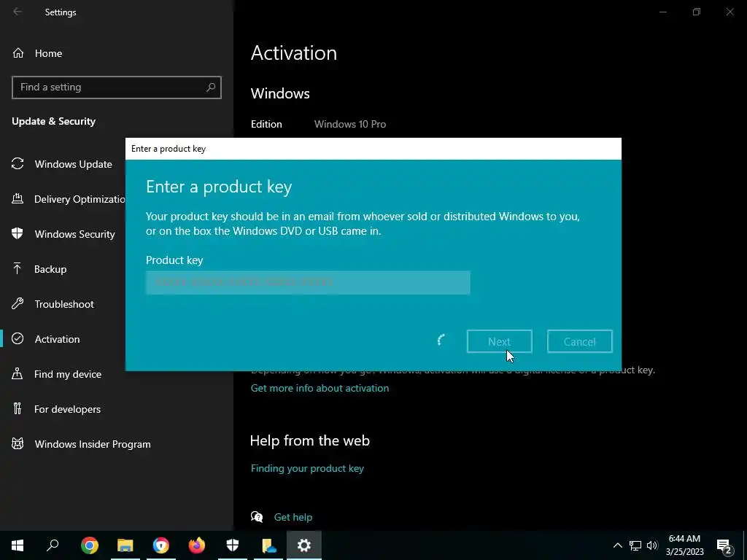Open Windows Security from the taskbar
Image resolution: width=747 pixels, height=560 pixels.
(233, 545)
